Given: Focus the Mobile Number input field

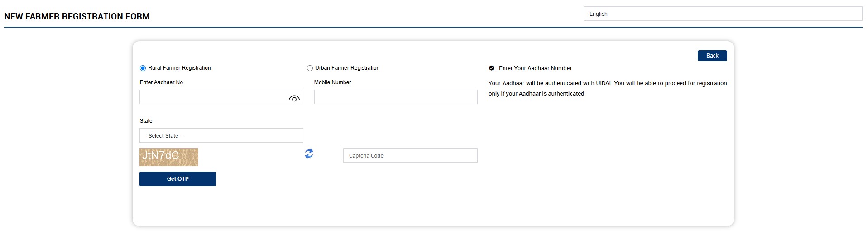Looking at the screenshot, I should [x=396, y=97].
